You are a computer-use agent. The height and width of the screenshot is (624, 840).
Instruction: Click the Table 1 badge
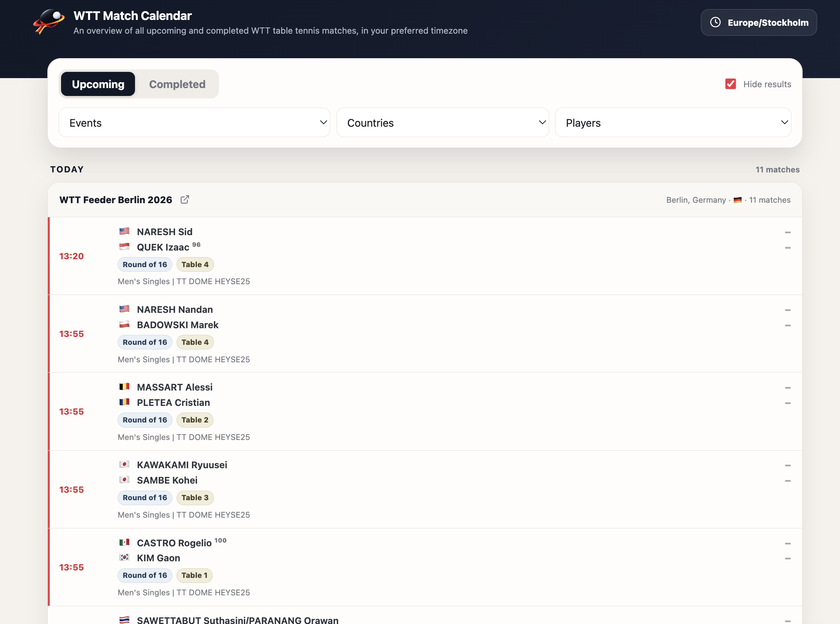click(195, 575)
